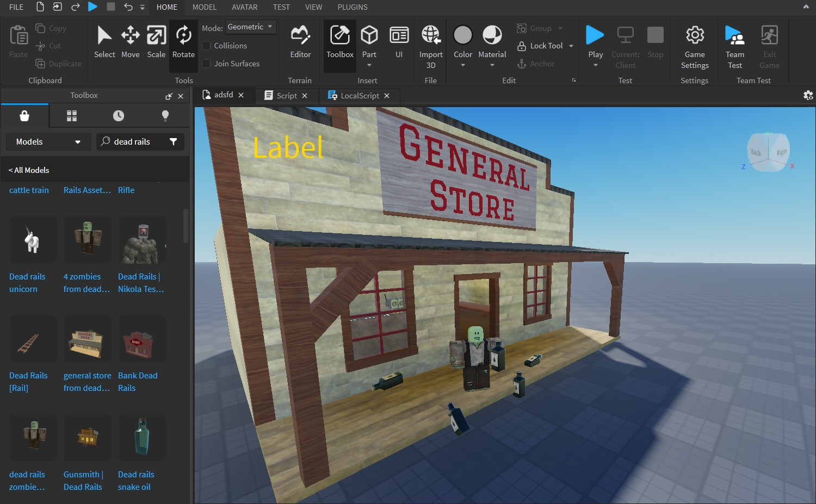Click the redo arrow in quick access bar
The image size is (816, 504).
tap(75, 7)
